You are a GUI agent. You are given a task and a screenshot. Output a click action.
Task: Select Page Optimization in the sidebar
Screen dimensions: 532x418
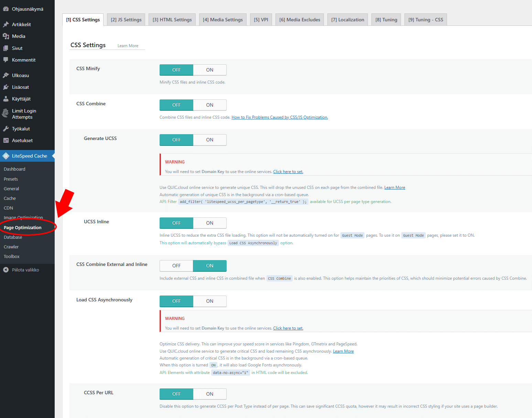pos(23,227)
